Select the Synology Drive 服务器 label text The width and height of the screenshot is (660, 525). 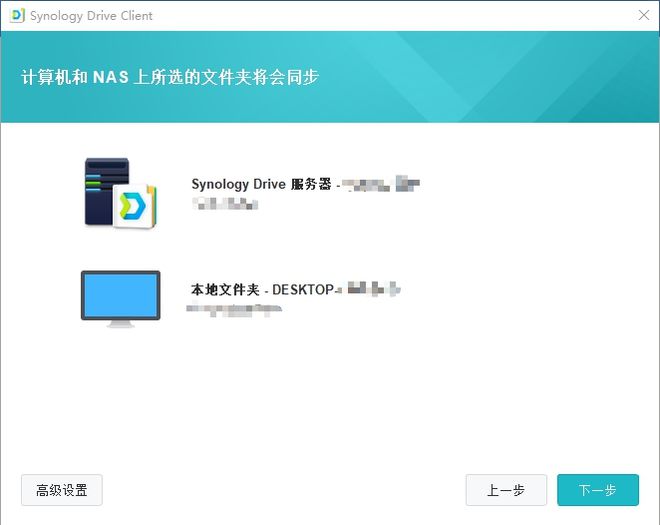(261, 184)
